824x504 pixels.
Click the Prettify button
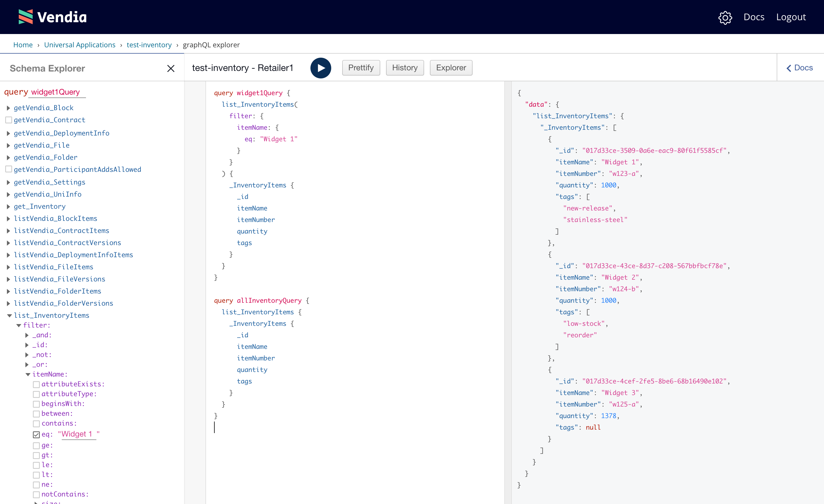coord(361,67)
